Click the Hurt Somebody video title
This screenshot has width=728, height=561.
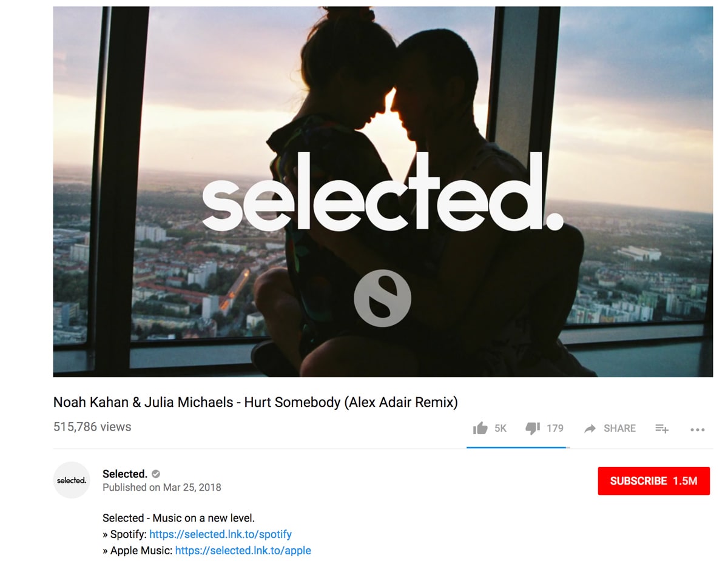coord(255,402)
